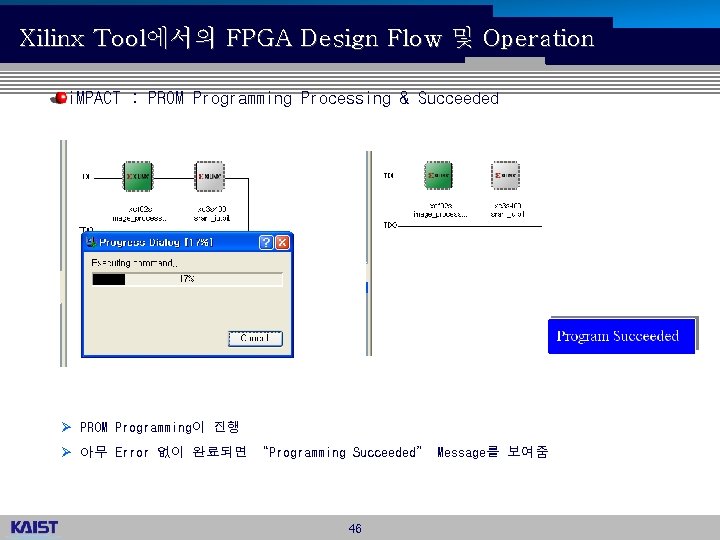Close the Progress Dialog with red X
Screen dimensions: 720x540
pyautogui.click(x=282, y=242)
